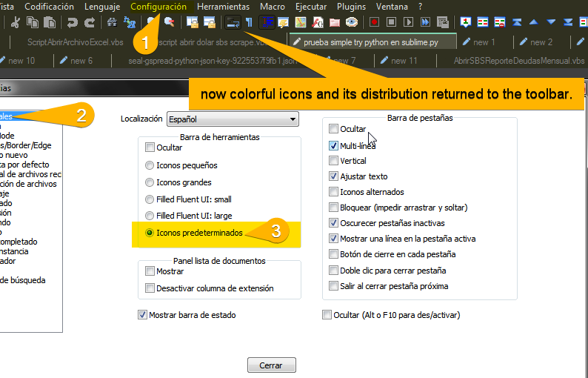The width and height of the screenshot is (588, 378).
Task: Open Folder as Workspace icon
Action: [x=335, y=22]
